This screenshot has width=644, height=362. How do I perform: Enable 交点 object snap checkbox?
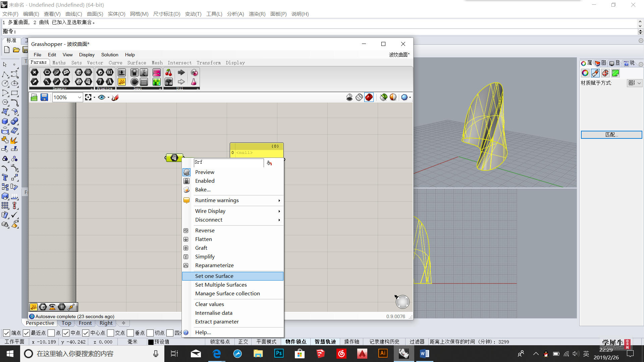click(110, 333)
